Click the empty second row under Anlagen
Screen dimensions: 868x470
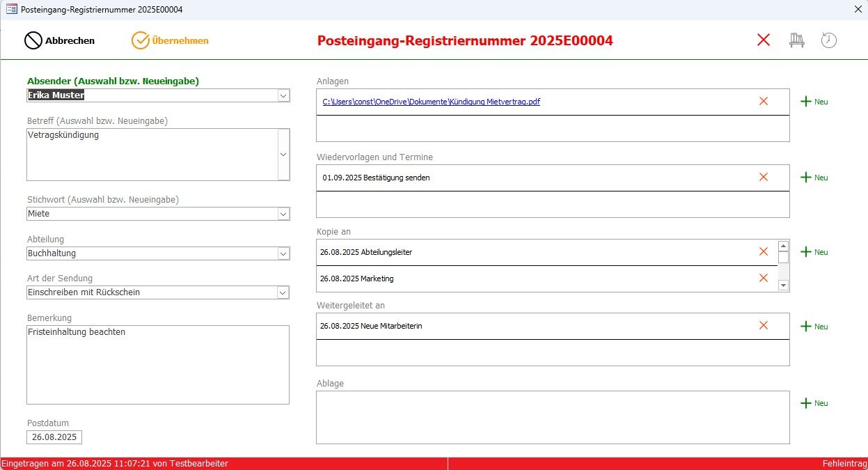point(553,128)
